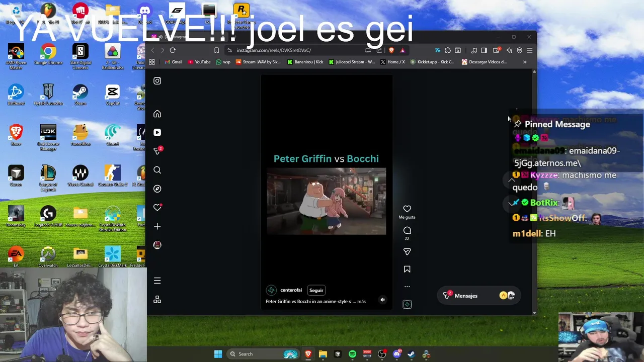644x362 pixels.
Task: Save the reel with the bookmark icon
Action: [x=407, y=269]
